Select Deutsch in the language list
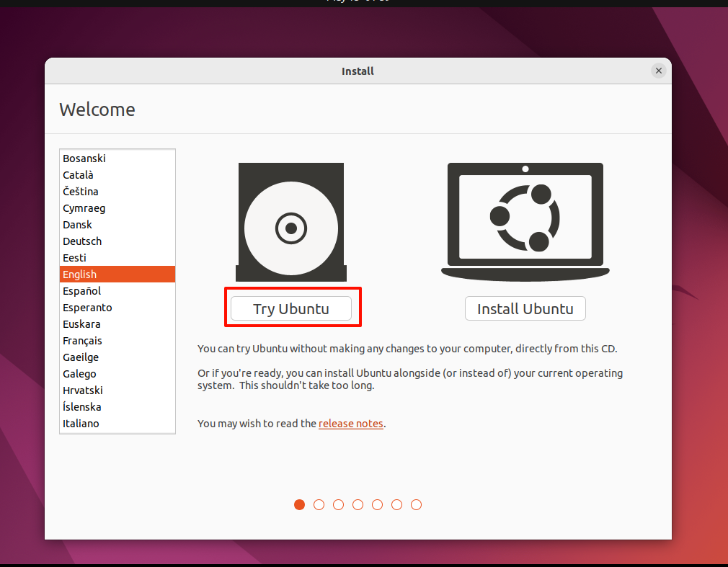This screenshot has height=567, width=728. coord(117,241)
